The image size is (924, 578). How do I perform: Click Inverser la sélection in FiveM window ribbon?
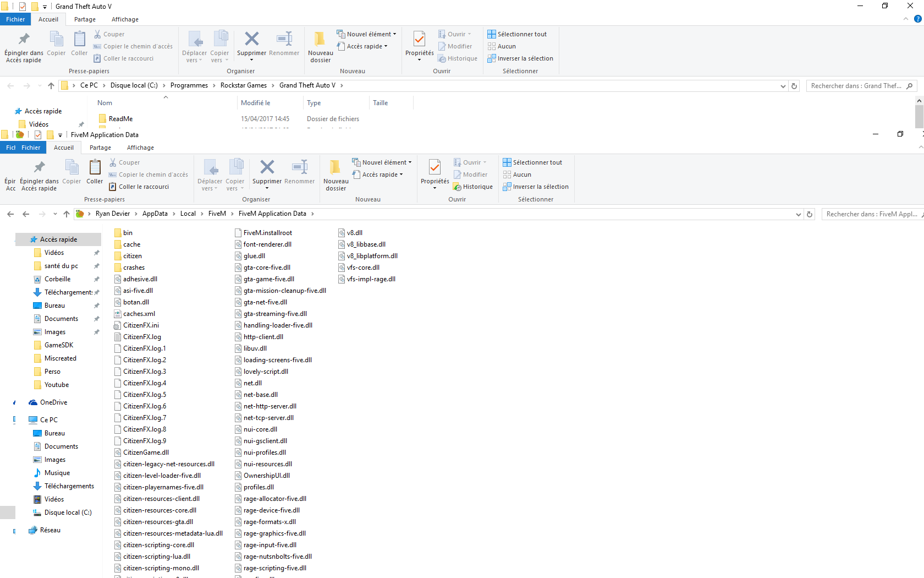(535, 187)
